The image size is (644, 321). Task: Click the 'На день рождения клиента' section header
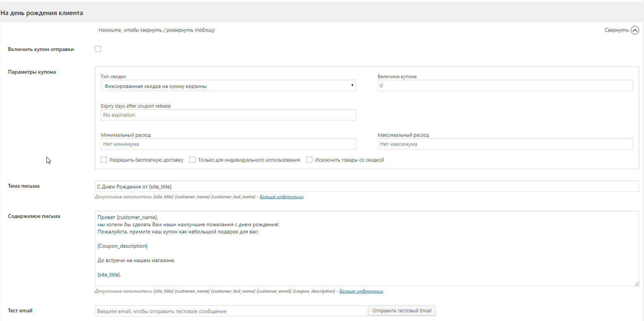[42, 13]
